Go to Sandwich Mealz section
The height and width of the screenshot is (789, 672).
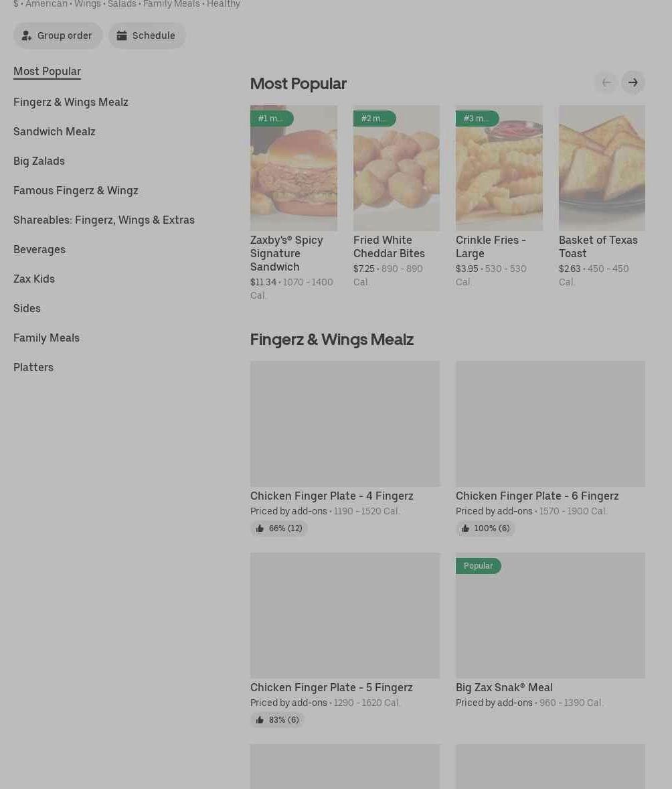click(x=54, y=131)
